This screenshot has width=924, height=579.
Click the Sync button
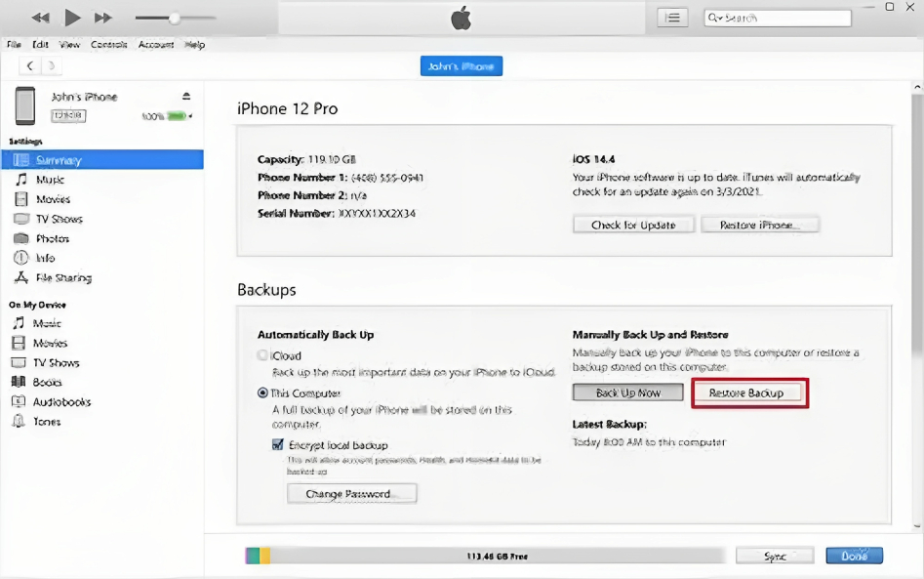point(775,556)
